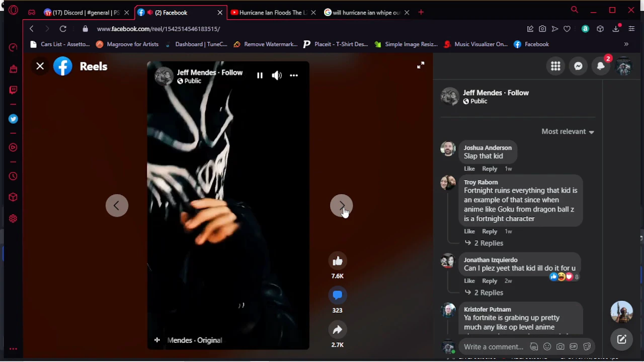Image resolution: width=644 pixels, height=362 pixels.
Task: Open a new browser tab
Action: [x=421, y=13]
